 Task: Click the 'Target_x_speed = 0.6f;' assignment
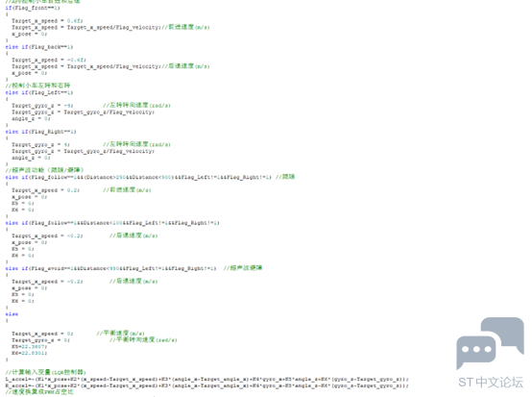[x=47, y=21]
